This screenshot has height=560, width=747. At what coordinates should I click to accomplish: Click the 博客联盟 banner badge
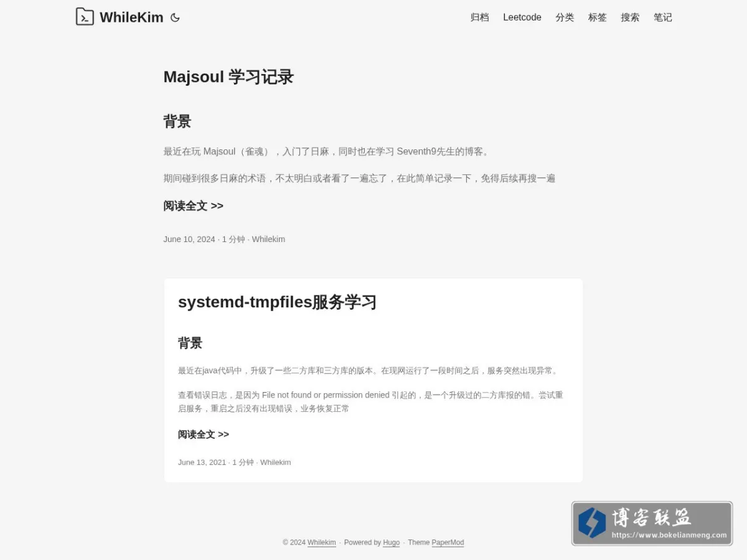(x=652, y=524)
